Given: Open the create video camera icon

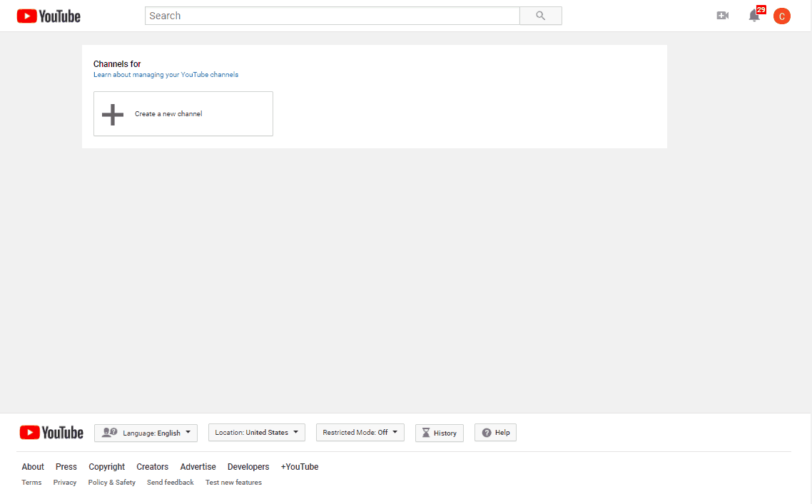Looking at the screenshot, I should tap(722, 16).
